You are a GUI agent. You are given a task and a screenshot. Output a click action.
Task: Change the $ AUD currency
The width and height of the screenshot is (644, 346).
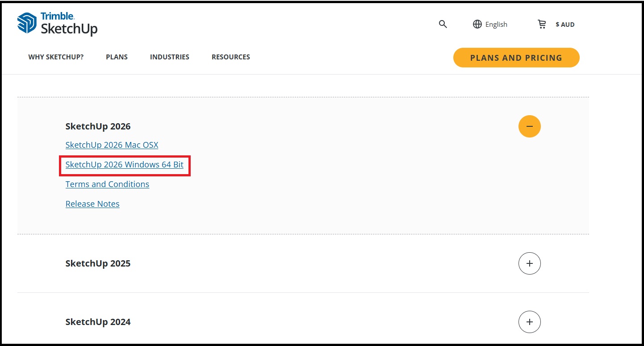[x=565, y=25]
